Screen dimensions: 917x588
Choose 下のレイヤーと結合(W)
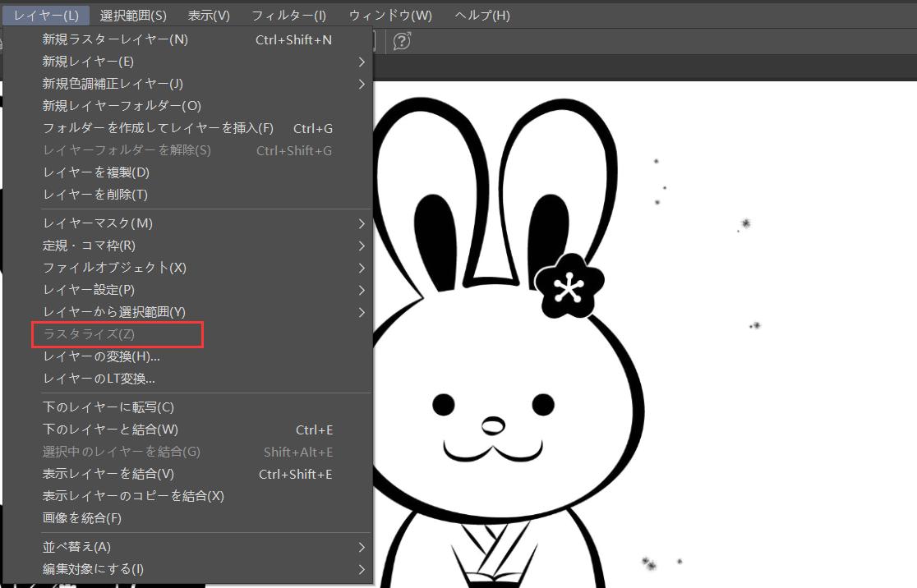pyautogui.click(x=110, y=430)
